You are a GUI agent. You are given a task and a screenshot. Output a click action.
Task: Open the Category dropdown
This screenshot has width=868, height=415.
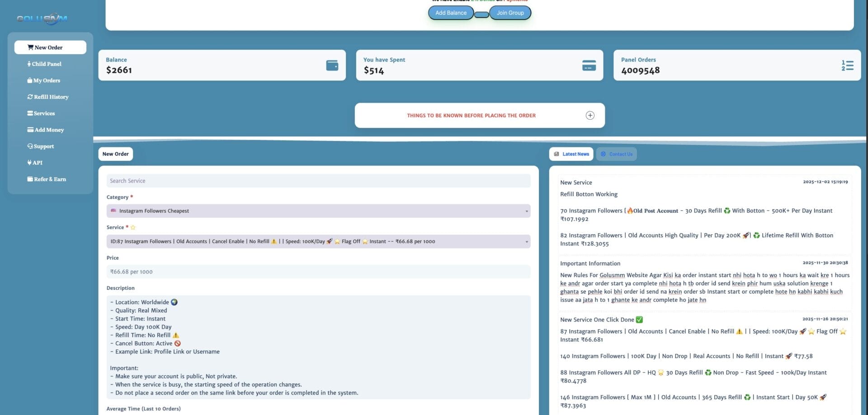(x=318, y=211)
